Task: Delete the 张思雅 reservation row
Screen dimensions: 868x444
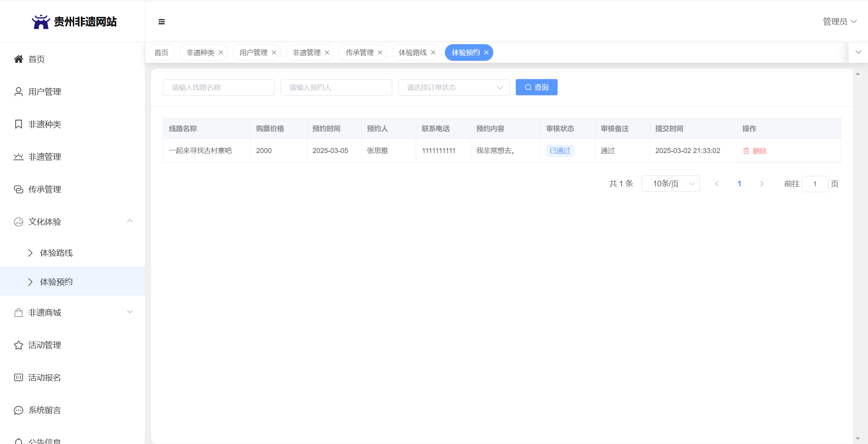Action: [754, 151]
